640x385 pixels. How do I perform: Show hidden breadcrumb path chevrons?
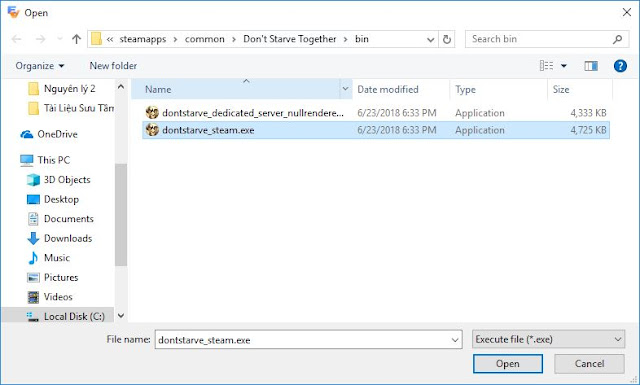point(110,39)
